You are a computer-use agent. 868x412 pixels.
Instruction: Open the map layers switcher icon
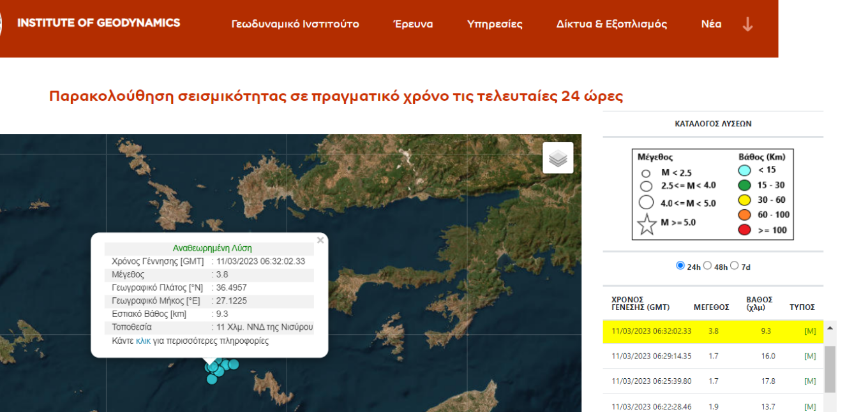click(558, 158)
